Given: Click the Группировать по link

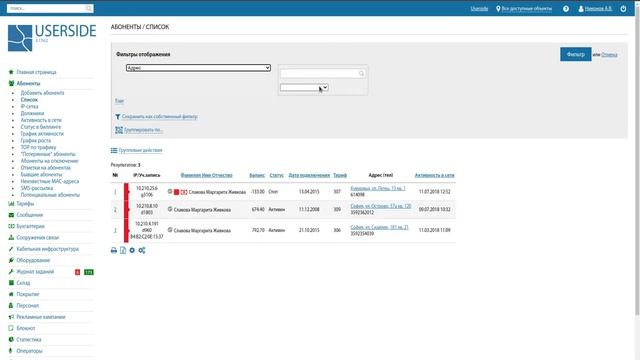Looking at the screenshot, I should [143, 130].
